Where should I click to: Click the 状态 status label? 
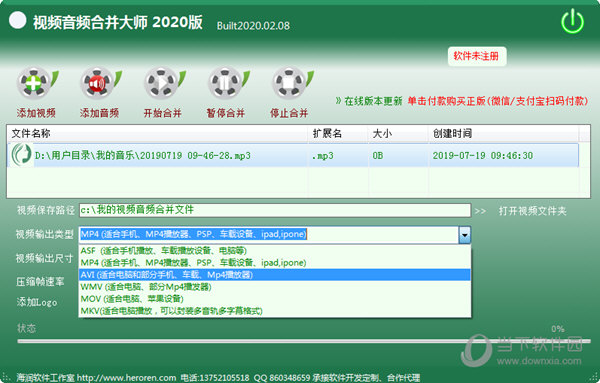tap(26, 328)
